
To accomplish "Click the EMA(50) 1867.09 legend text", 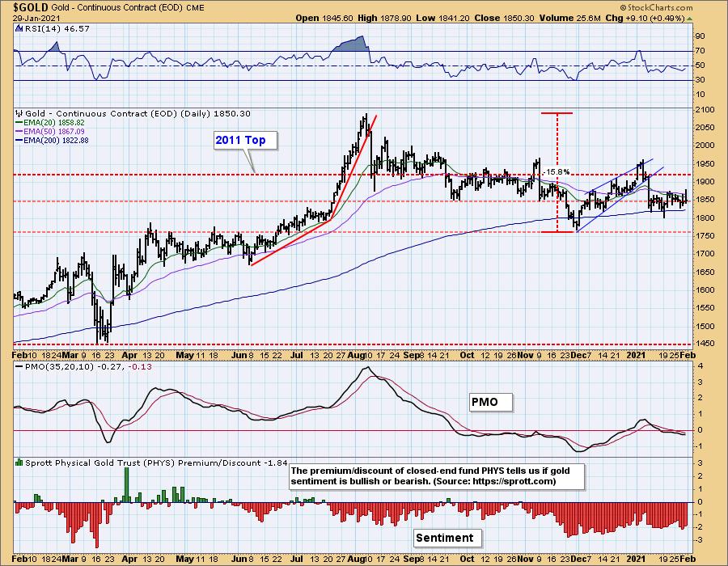I will click(x=54, y=132).
